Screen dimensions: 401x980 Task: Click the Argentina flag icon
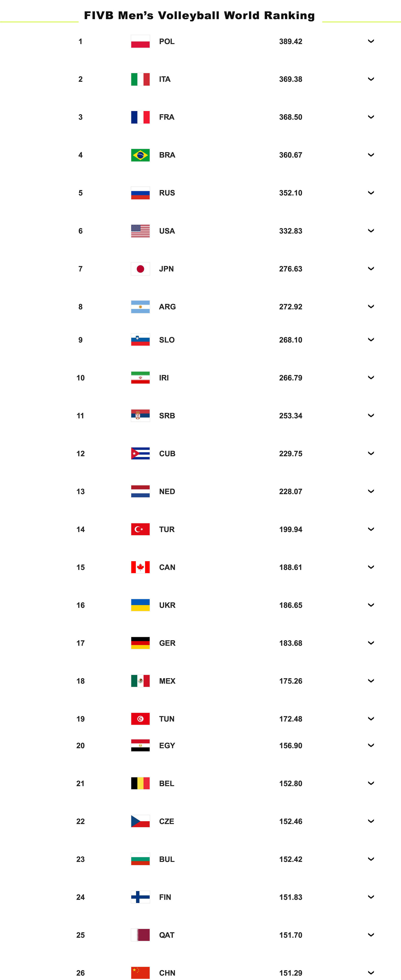coord(140,307)
